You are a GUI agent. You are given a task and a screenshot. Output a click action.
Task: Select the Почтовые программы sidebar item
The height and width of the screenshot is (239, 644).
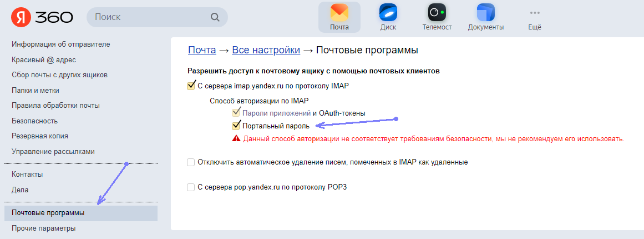81,213
